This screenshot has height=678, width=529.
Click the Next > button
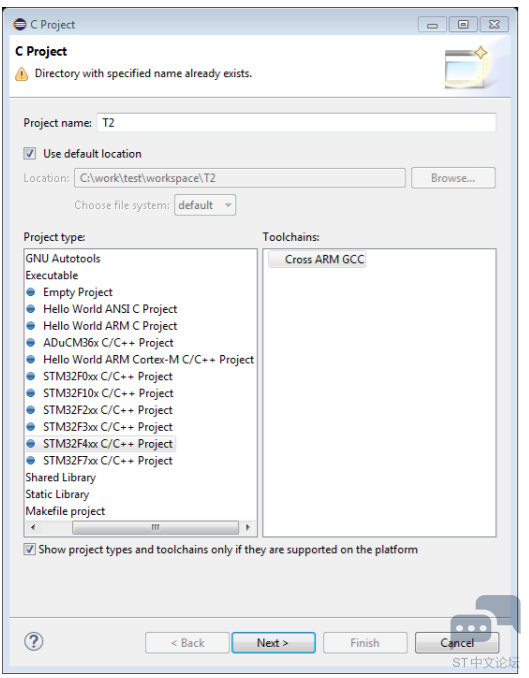273,643
